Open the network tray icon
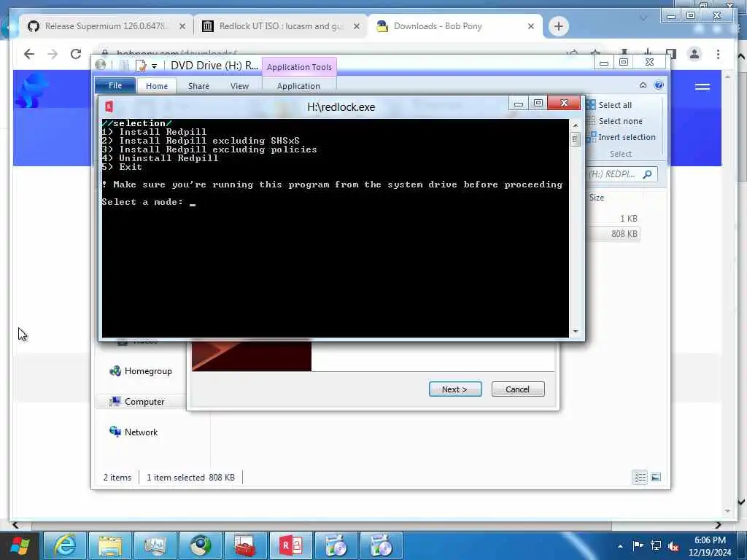Screen dimensions: 747x560 click(656, 545)
